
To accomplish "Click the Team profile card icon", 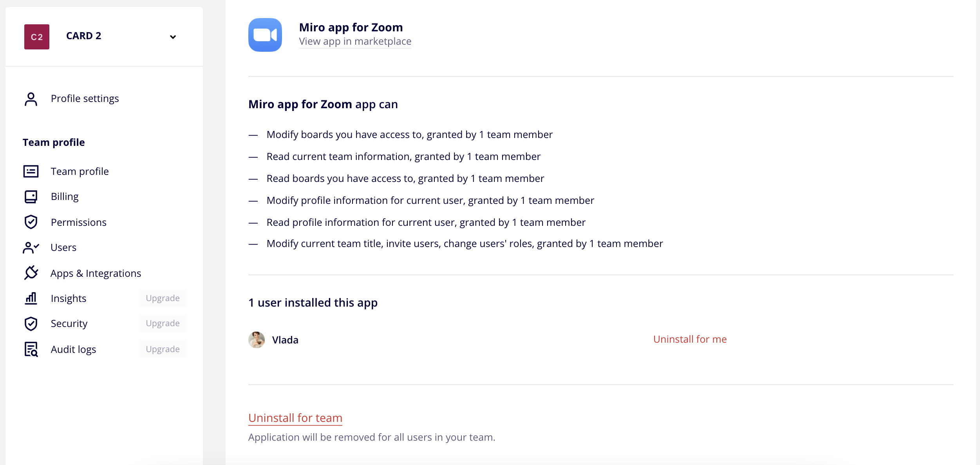I will [x=31, y=171].
